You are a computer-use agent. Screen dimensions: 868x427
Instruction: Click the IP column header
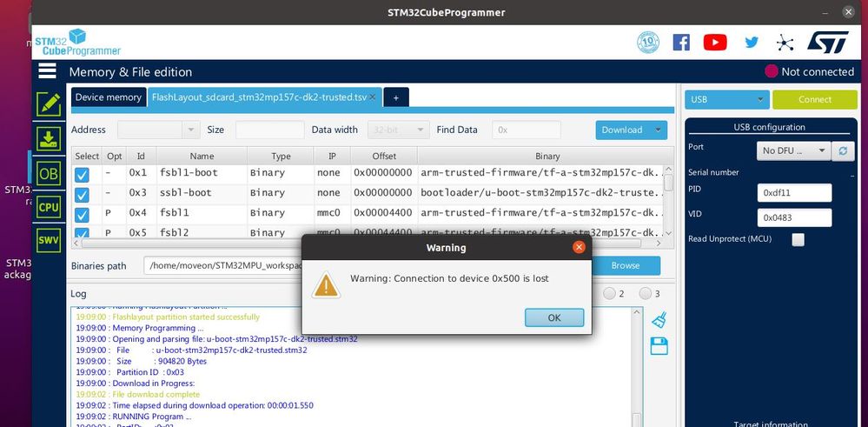point(332,157)
